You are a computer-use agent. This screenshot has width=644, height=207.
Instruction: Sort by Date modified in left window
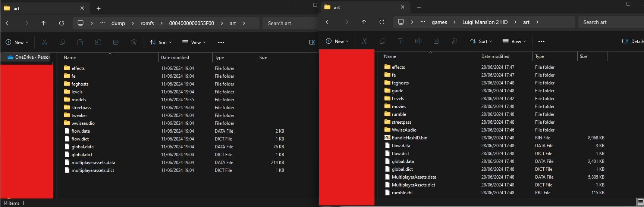point(175,58)
